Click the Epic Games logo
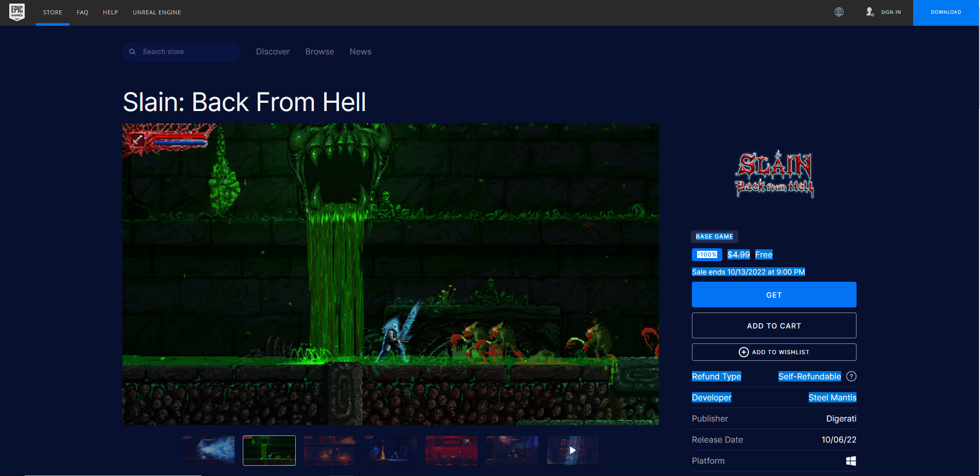 pyautogui.click(x=17, y=12)
